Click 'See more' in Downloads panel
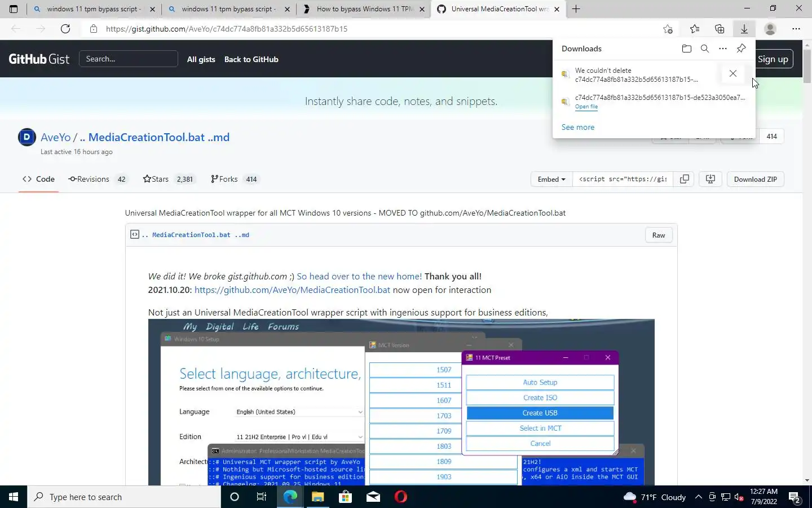Viewport: 812px width, 508px height. tap(578, 127)
